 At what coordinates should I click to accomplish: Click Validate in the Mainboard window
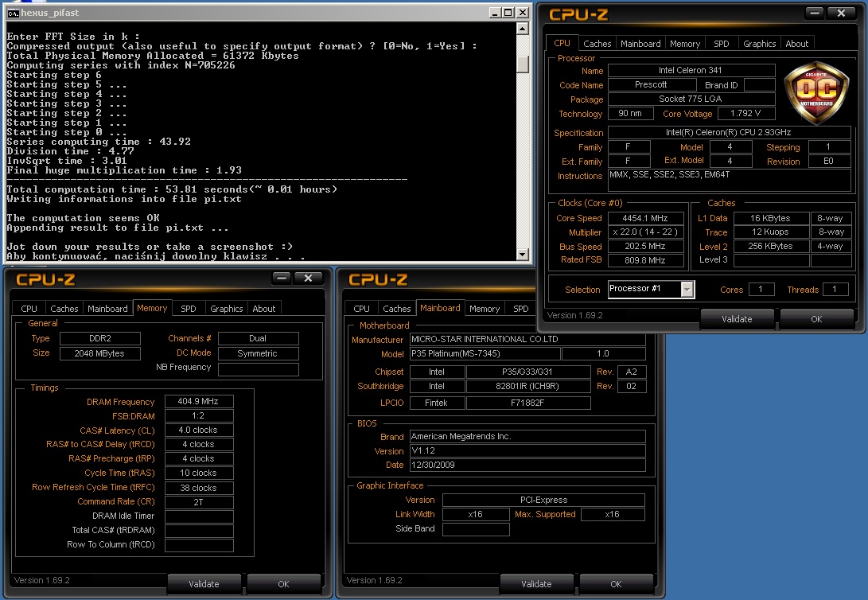point(536,584)
